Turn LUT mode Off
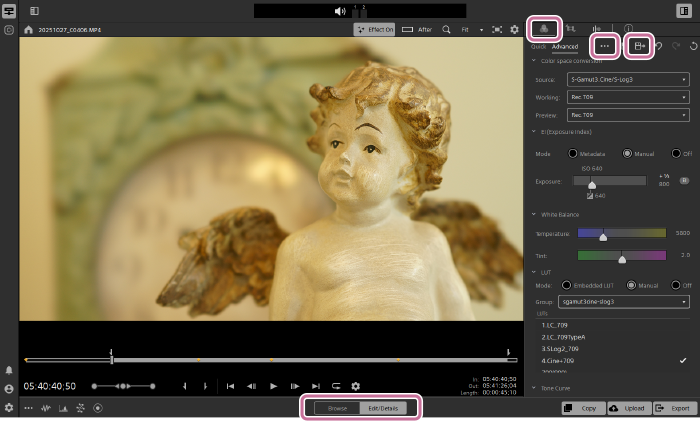Viewport: 700px width, 423px height. [x=676, y=285]
